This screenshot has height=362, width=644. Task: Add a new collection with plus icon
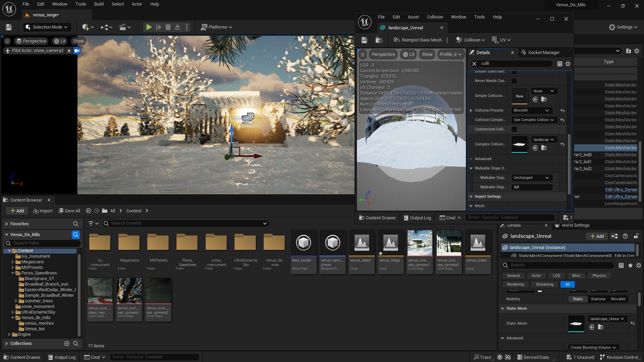[67, 344]
